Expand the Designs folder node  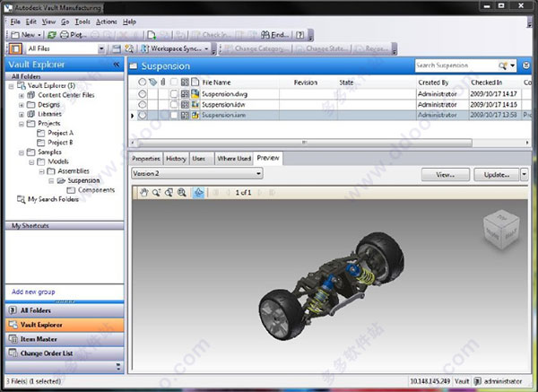click(x=22, y=105)
